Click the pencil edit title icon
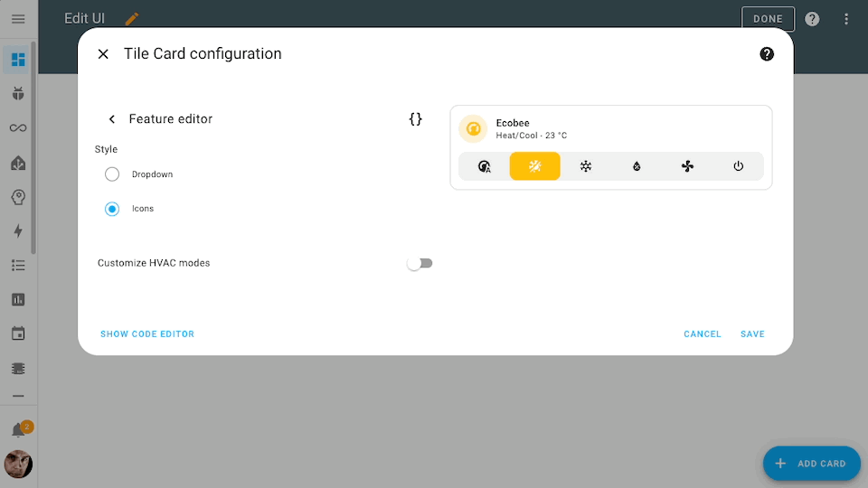 point(132,19)
